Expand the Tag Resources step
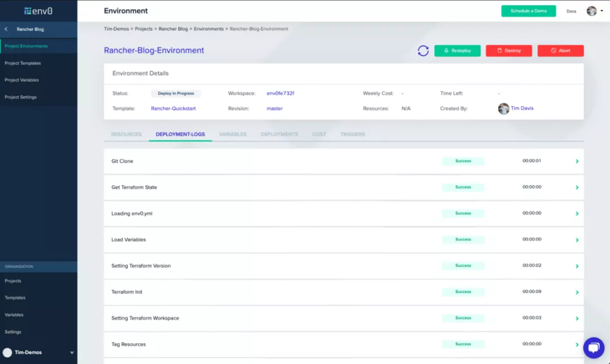Viewport: 610px width, 364px height. point(577,345)
